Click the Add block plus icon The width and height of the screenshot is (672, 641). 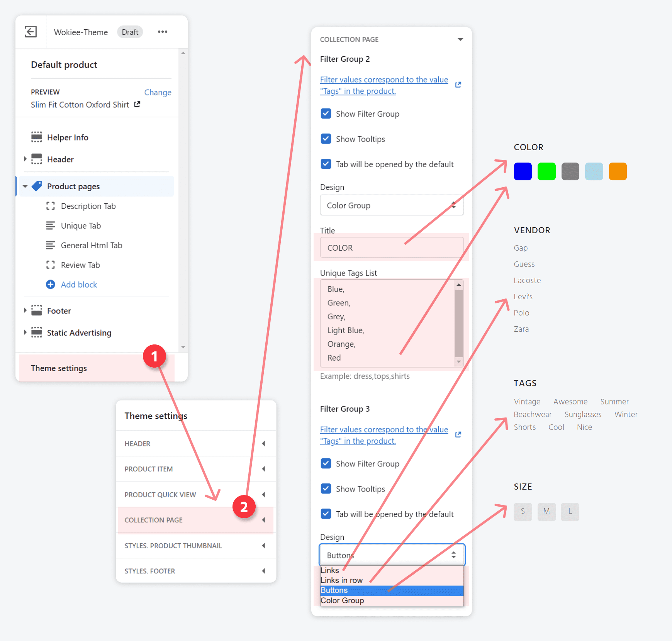click(51, 285)
